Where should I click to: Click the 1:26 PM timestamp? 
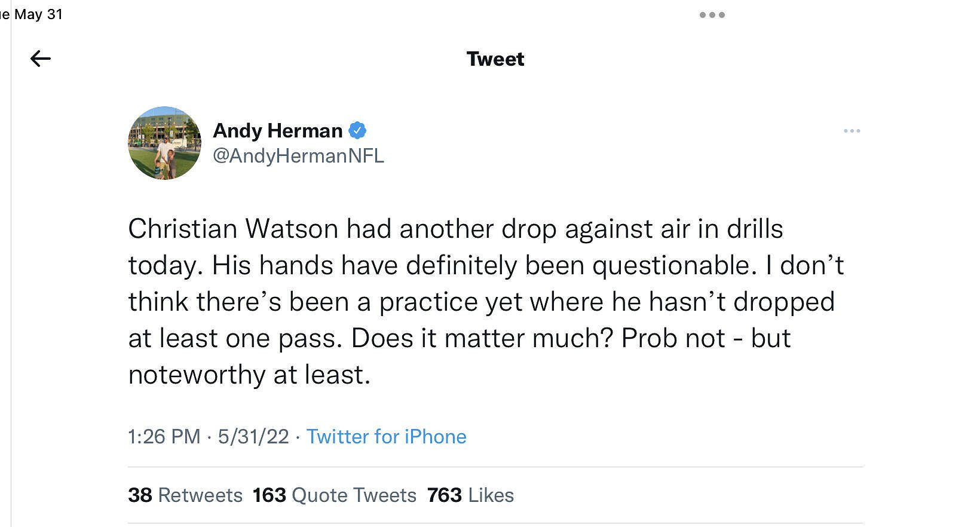pyautogui.click(x=164, y=437)
